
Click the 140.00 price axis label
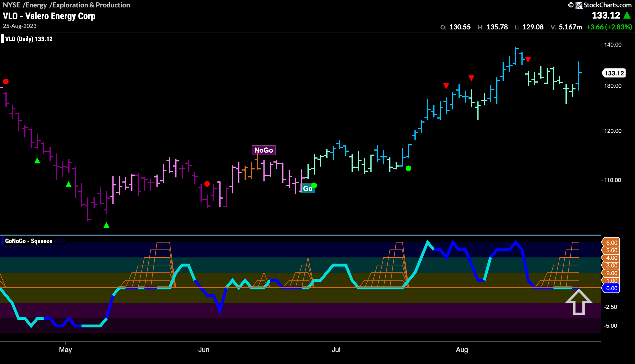pos(613,45)
